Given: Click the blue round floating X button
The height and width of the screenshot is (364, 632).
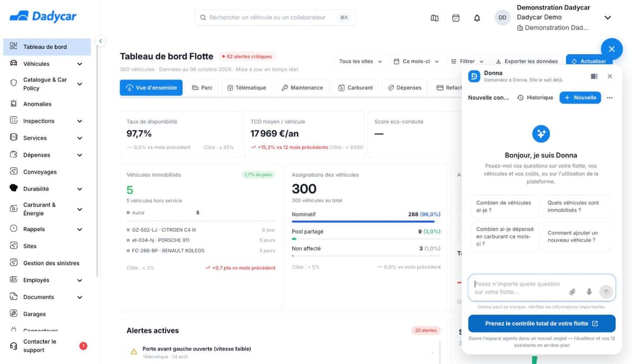Looking at the screenshot, I should point(611,49).
